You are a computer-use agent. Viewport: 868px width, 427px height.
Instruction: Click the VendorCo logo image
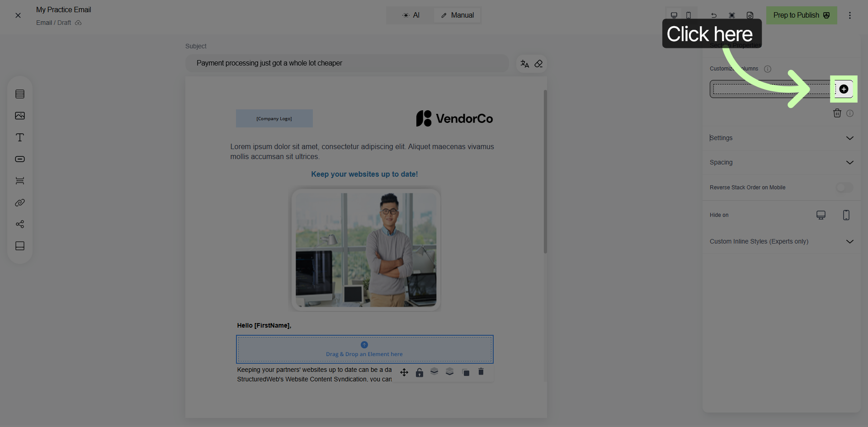(x=454, y=118)
